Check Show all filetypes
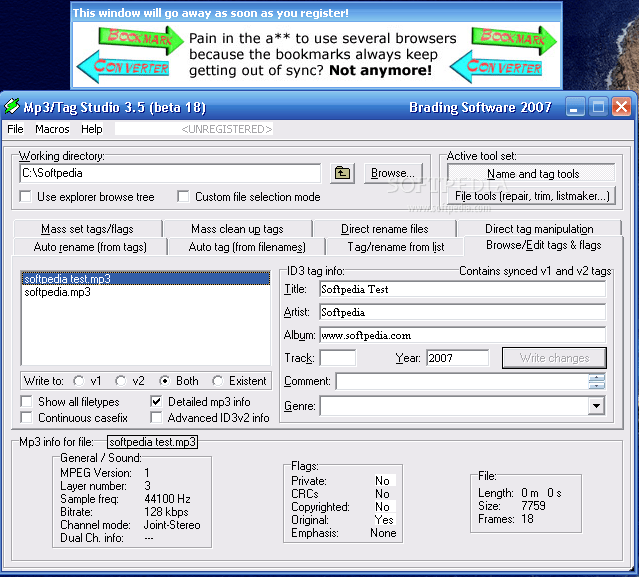This screenshot has height=577, width=639. (x=26, y=402)
